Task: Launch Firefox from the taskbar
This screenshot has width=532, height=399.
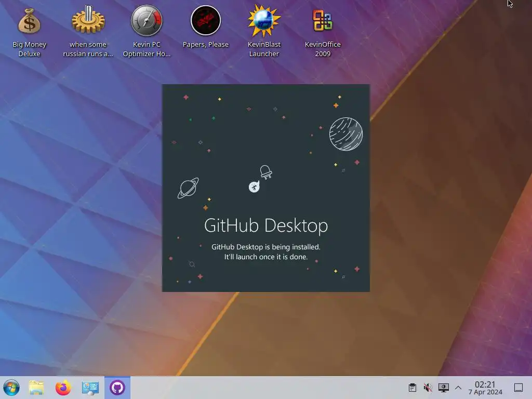Action: pyautogui.click(x=63, y=388)
